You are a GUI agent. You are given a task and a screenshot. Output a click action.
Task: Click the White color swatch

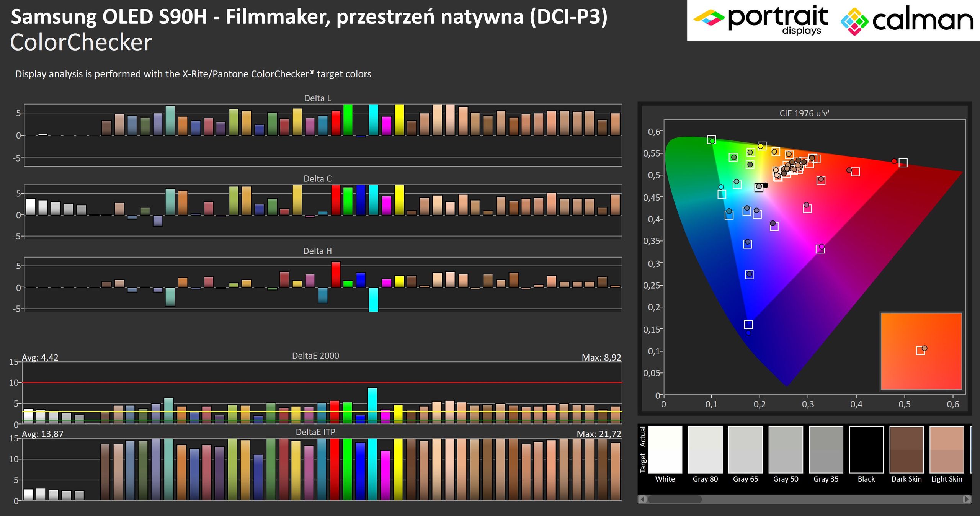tap(665, 449)
